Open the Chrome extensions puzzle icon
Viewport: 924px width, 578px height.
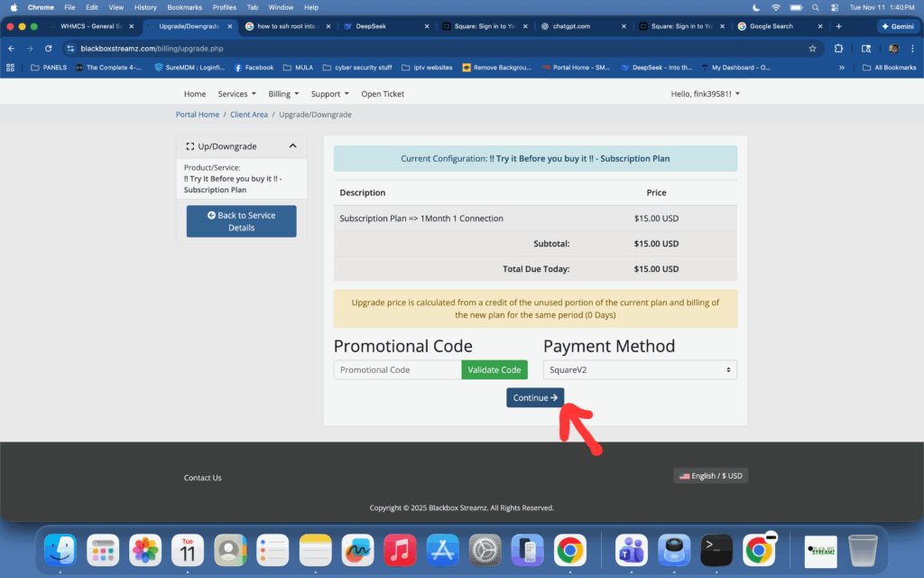pyautogui.click(x=839, y=48)
